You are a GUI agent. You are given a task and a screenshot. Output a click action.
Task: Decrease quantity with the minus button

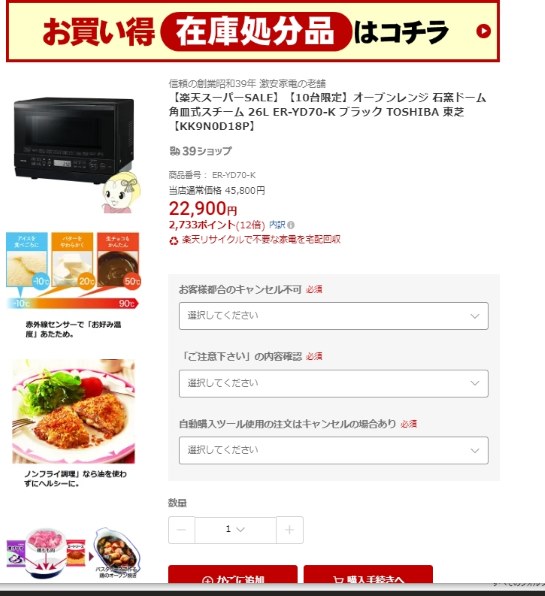pos(182,529)
